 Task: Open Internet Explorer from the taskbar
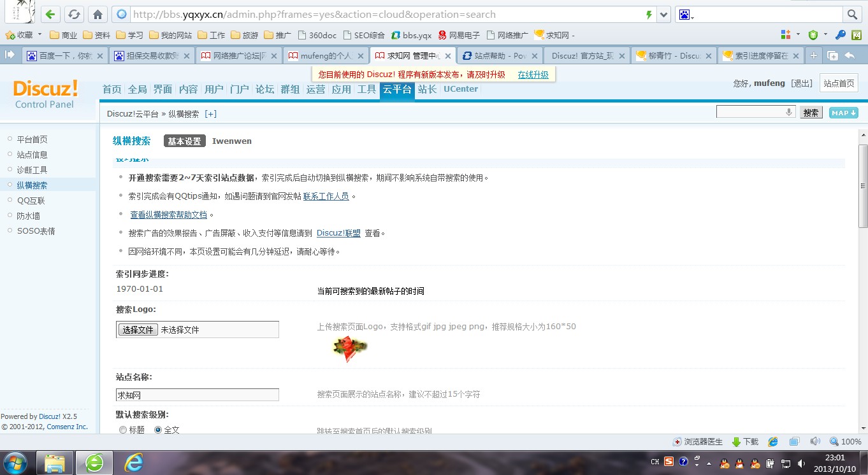pyautogui.click(x=133, y=462)
